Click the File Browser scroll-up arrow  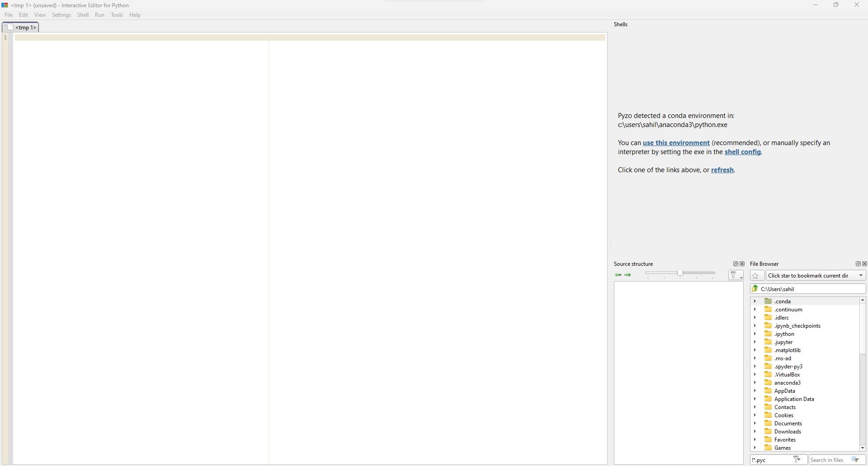click(863, 300)
